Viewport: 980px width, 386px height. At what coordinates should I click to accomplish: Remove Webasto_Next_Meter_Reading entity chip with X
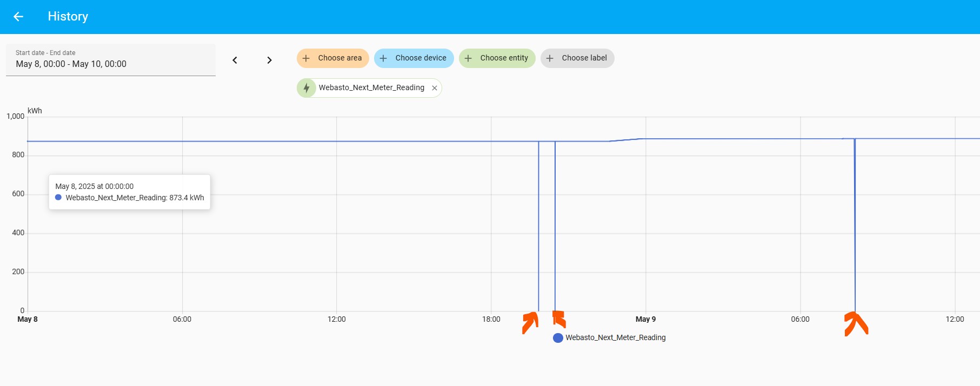click(x=435, y=88)
